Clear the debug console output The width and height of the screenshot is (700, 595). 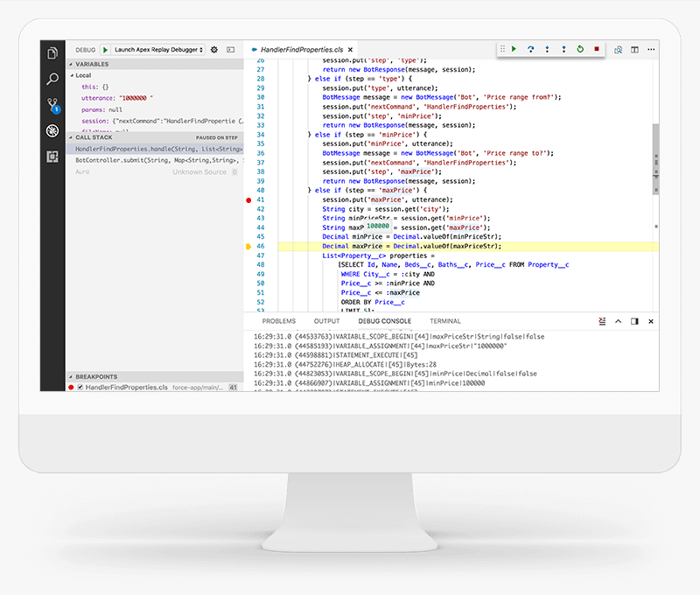tap(602, 321)
